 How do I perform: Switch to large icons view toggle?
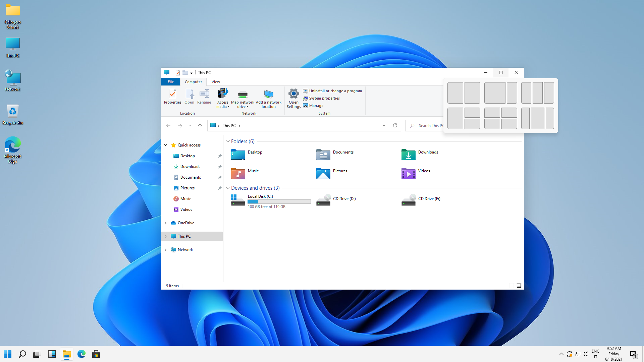coord(519,286)
